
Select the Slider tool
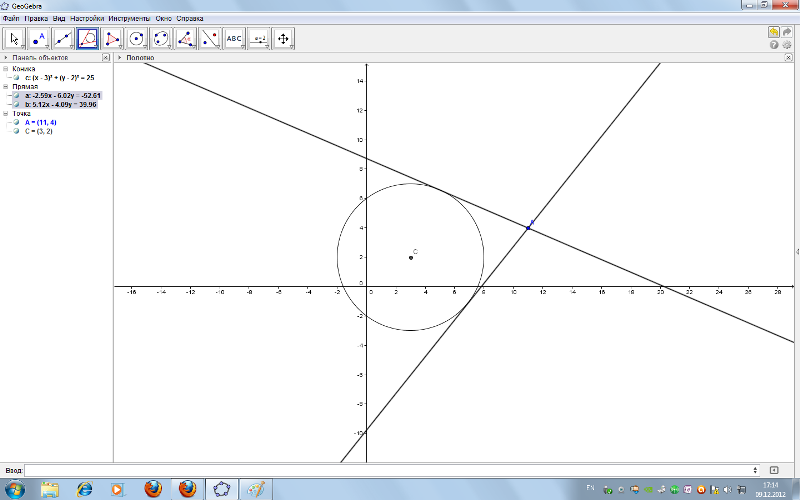[259, 39]
